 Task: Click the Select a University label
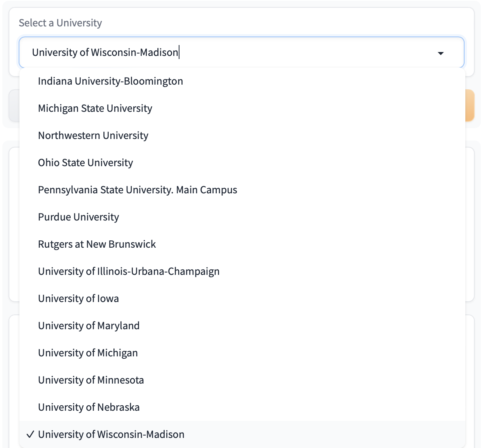click(x=60, y=23)
